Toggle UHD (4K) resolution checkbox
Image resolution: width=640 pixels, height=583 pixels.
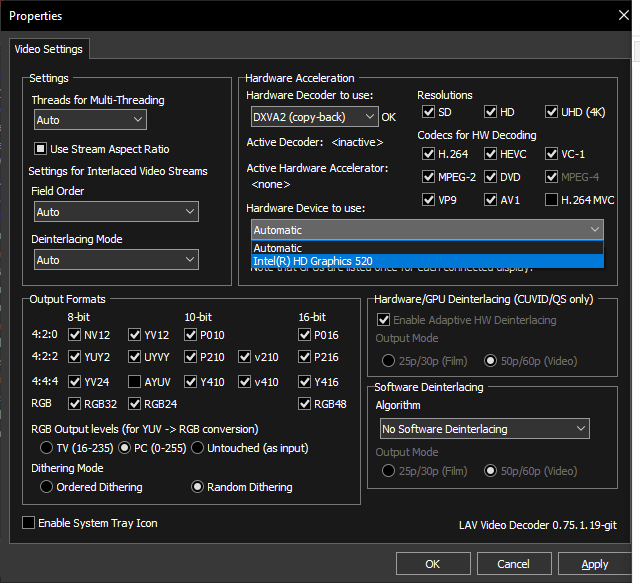(x=551, y=111)
